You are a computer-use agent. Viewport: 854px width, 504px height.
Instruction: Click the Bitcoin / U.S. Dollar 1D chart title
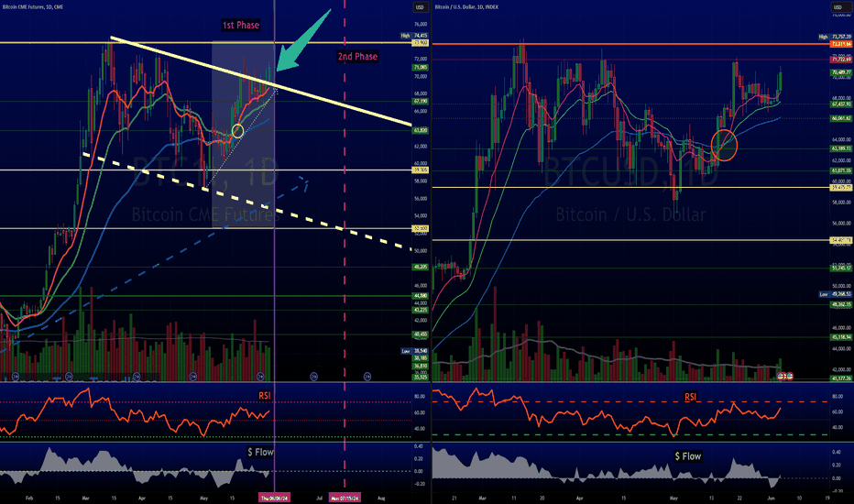pyautogui.click(x=466, y=7)
